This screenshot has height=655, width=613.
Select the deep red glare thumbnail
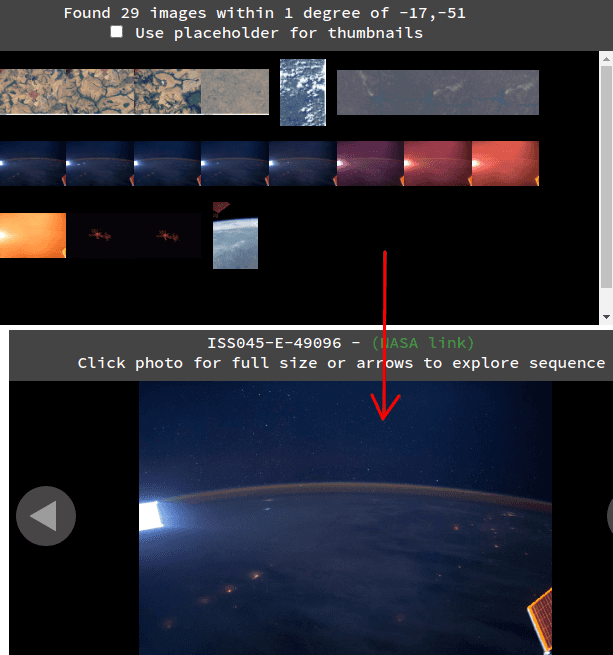coord(438,163)
